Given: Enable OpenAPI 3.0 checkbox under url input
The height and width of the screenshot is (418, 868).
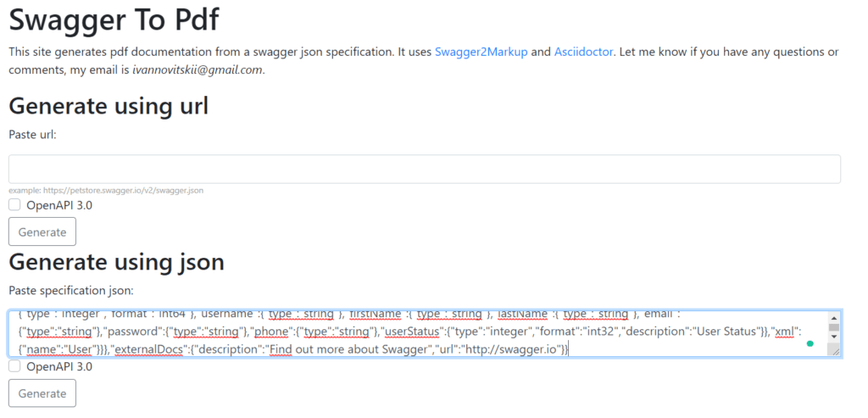Looking at the screenshot, I should point(14,205).
